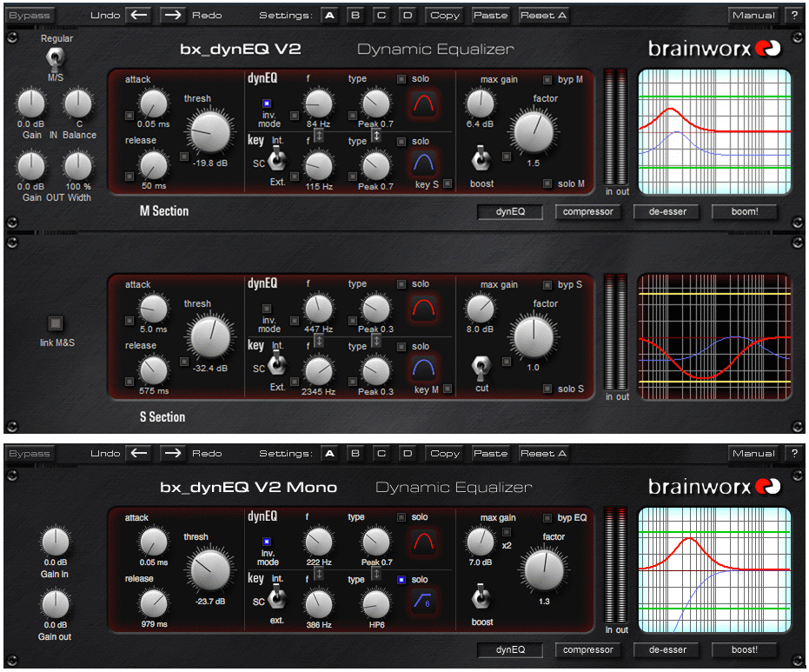Click factor knob in S Section
Screen dimensions: 809x672
tap(534, 337)
